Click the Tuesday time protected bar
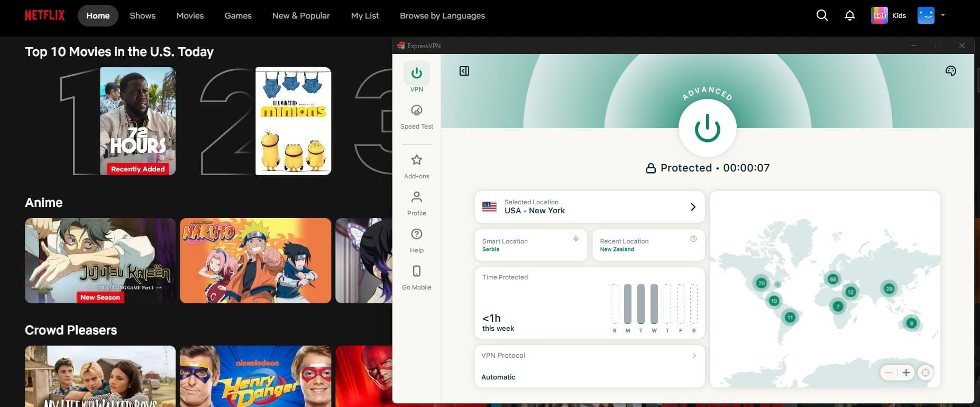This screenshot has width=980, height=407. click(x=641, y=304)
